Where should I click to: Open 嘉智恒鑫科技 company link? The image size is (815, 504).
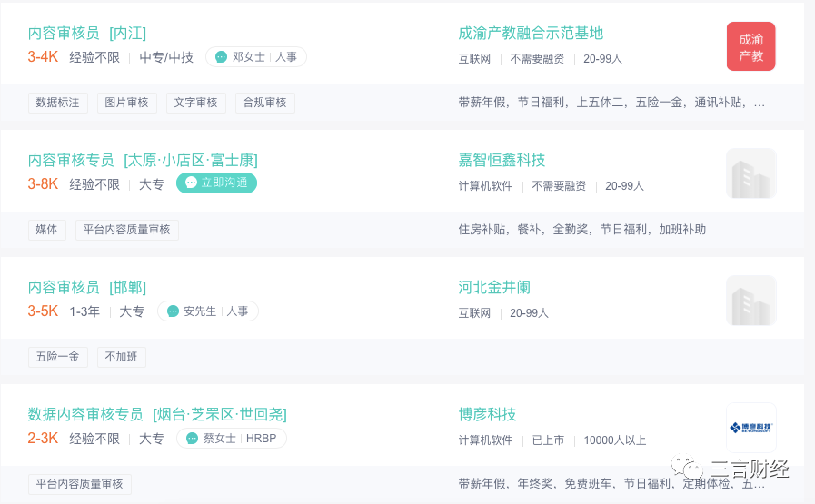[502, 160]
